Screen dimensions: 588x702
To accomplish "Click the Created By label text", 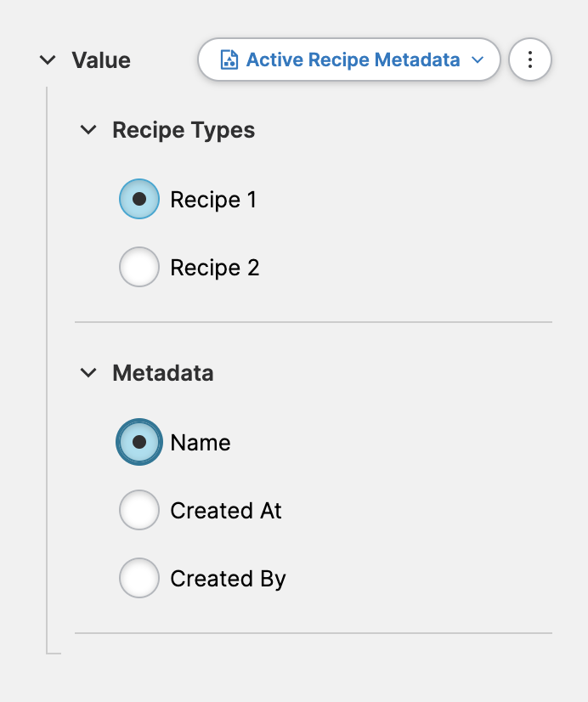I will tap(228, 579).
